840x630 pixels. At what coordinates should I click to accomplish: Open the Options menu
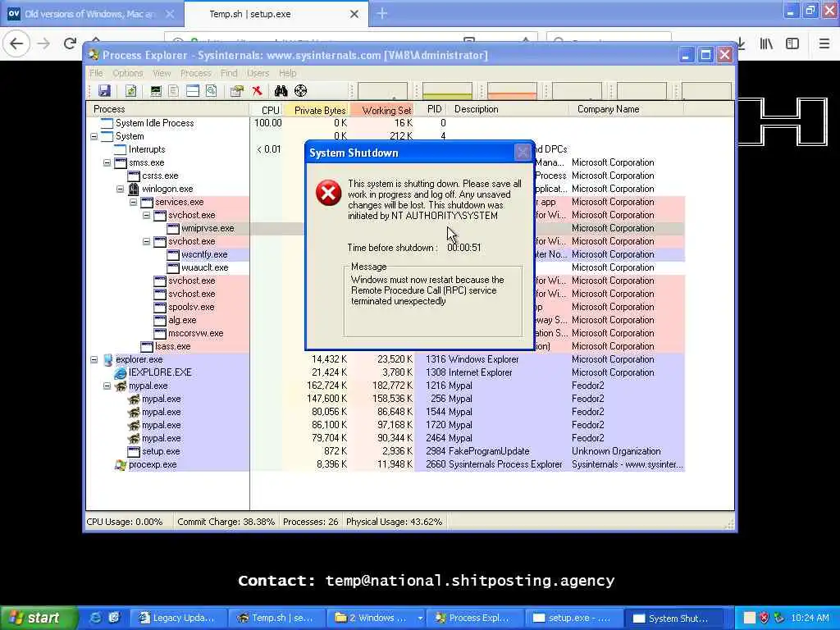(x=127, y=73)
